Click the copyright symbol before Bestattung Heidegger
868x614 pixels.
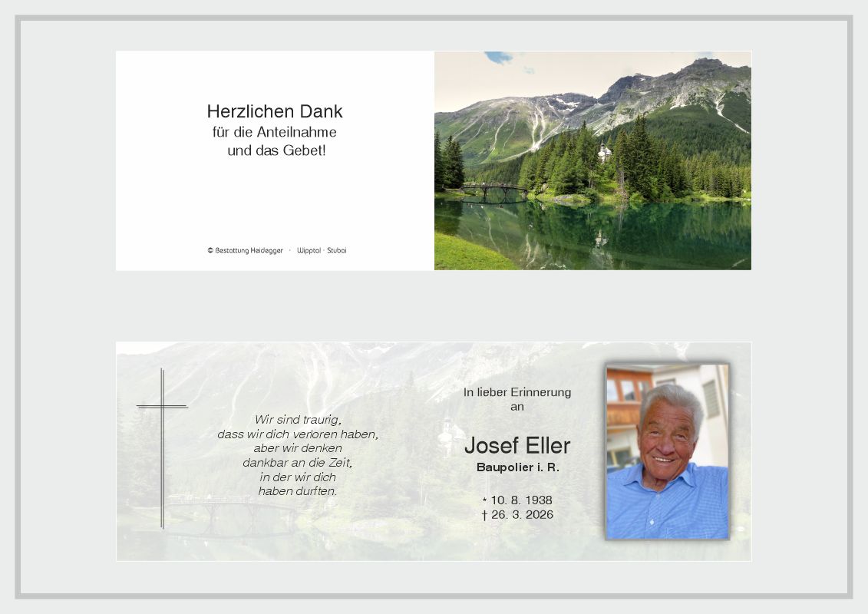pyautogui.click(x=210, y=250)
